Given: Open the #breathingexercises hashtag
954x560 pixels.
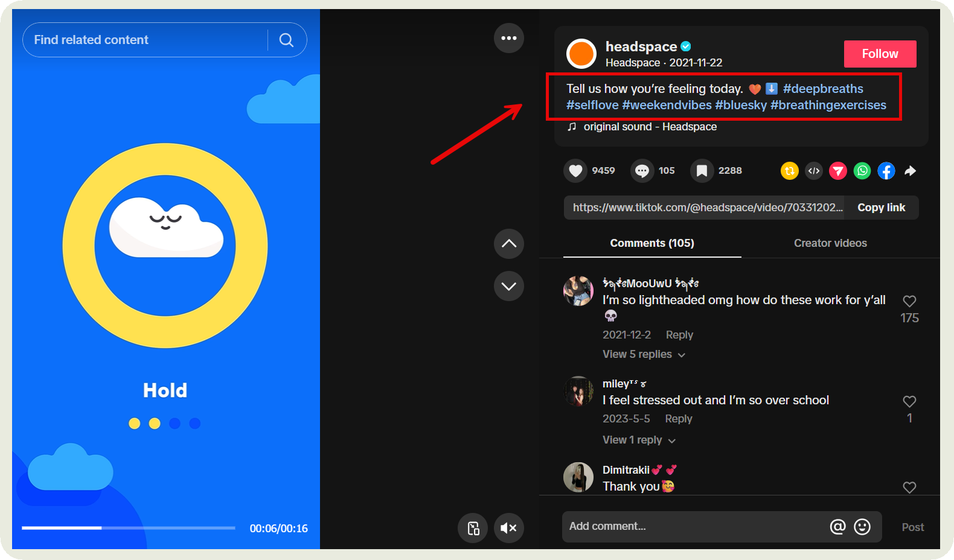Looking at the screenshot, I should click(x=828, y=105).
